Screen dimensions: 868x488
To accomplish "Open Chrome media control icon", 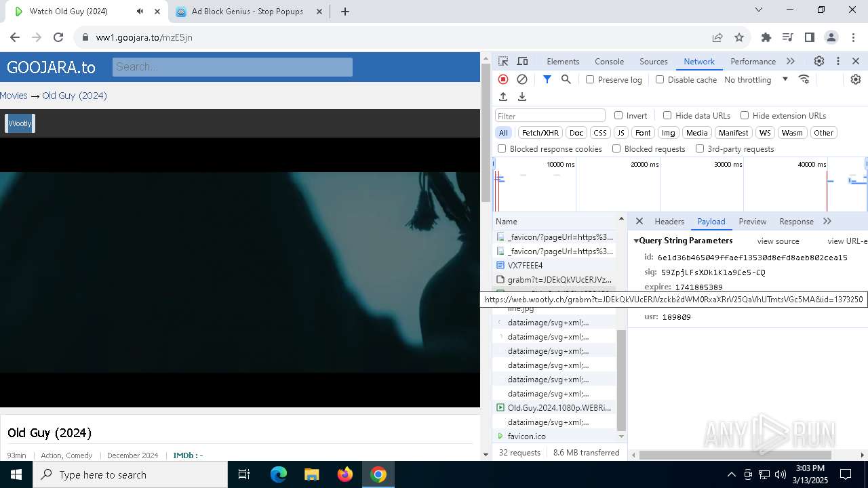I will [x=787, y=37].
